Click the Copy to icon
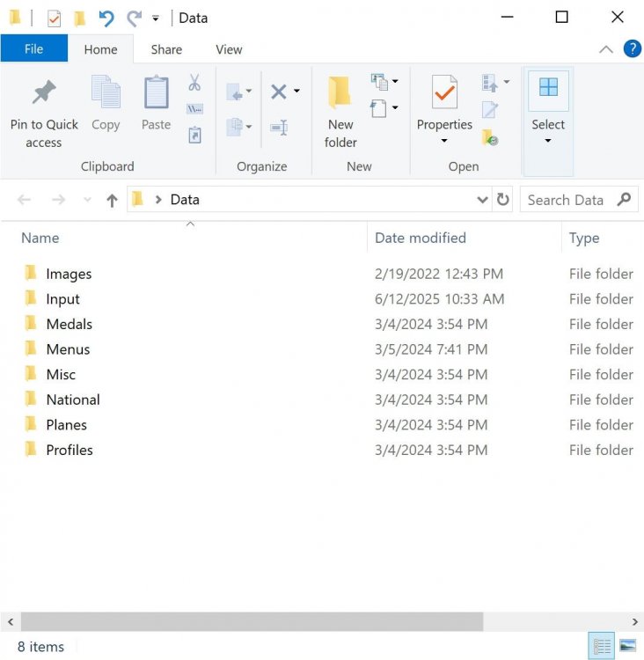Viewport: 644px width, 660px height. click(x=235, y=127)
